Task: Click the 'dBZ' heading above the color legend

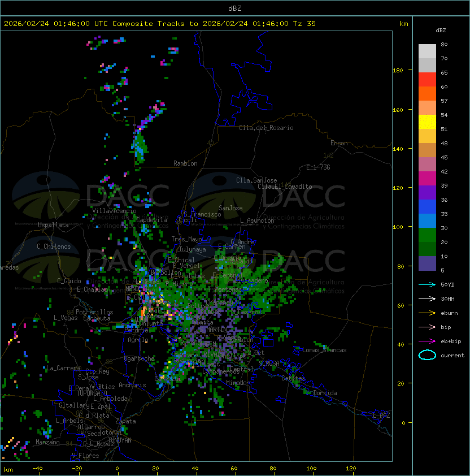Action: [441, 31]
